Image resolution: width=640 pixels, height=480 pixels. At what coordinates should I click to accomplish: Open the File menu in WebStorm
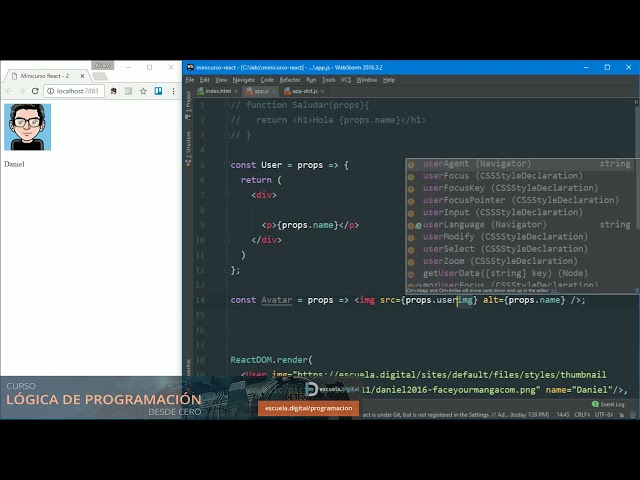190,80
